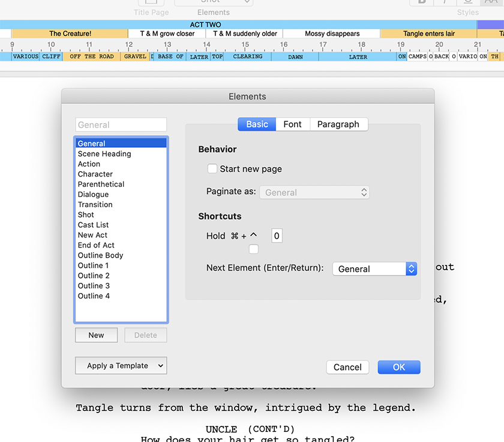Select Scene Heading in the elements list
The height and width of the screenshot is (442, 504).
[104, 154]
